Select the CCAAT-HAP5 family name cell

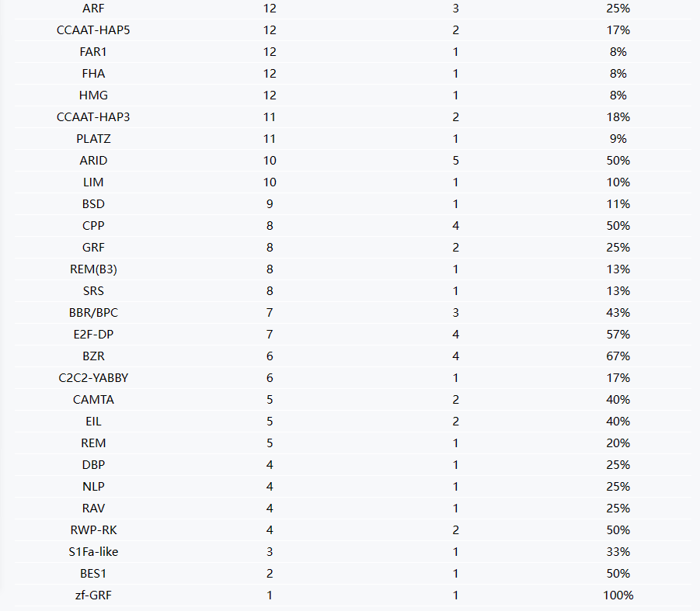point(93,30)
